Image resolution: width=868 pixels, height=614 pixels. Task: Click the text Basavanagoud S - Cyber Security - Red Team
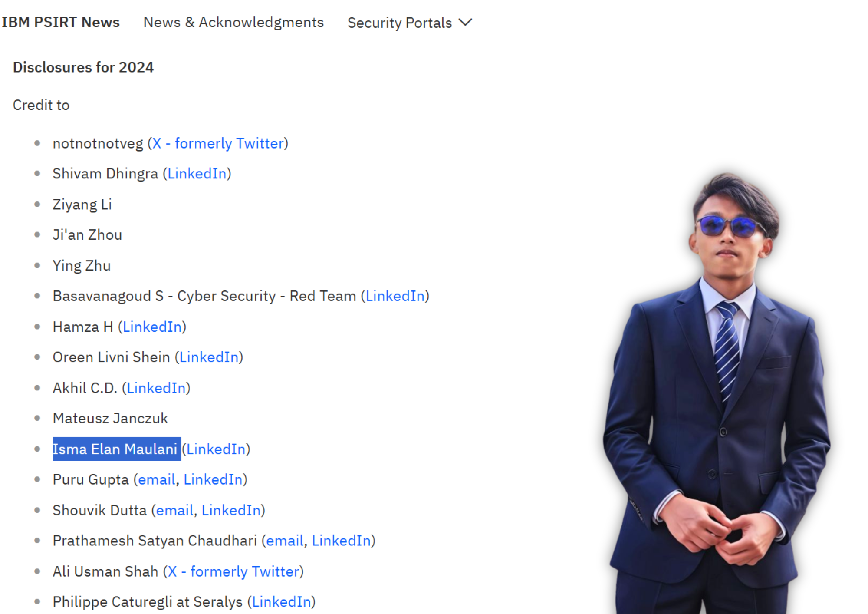point(204,296)
